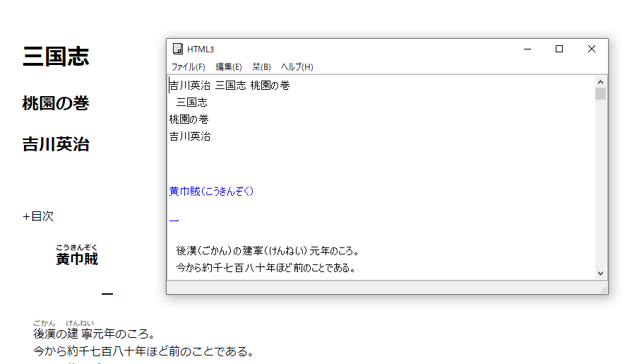Click scroll up arrow in HTML3 window
Screen dimensions: 644x364
pyautogui.click(x=600, y=82)
